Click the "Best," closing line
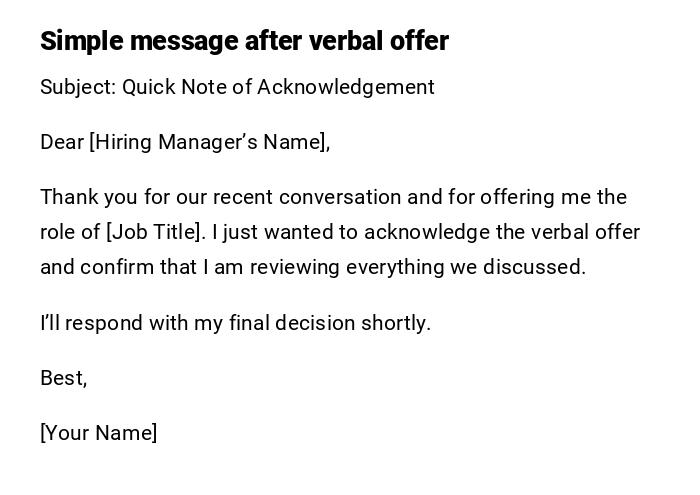The height and width of the screenshot is (495, 700). click(x=63, y=378)
